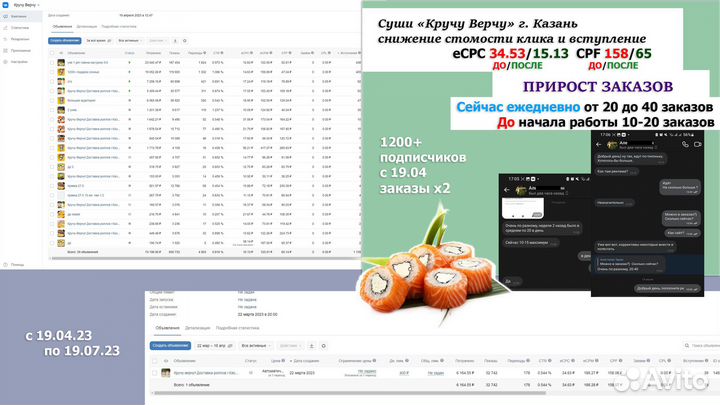Open За всё время date dropdown
This screenshot has height=405, width=720.
coord(99,41)
